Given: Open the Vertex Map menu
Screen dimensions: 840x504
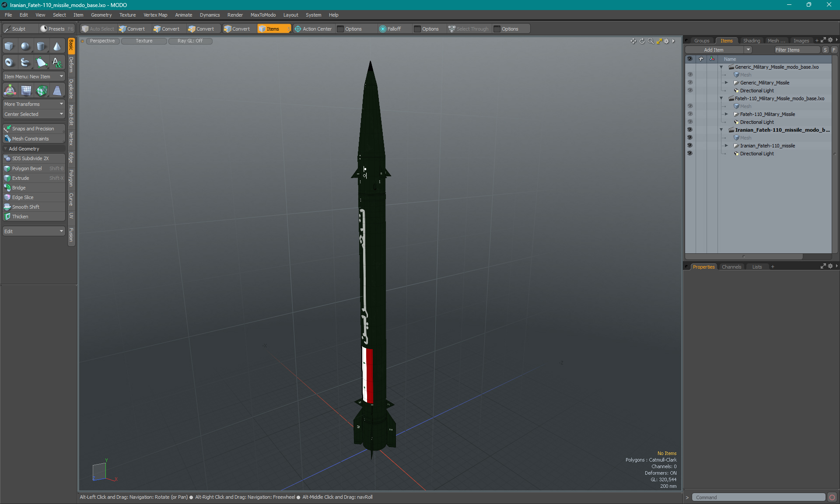Looking at the screenshot, I should tap(155, 15).
